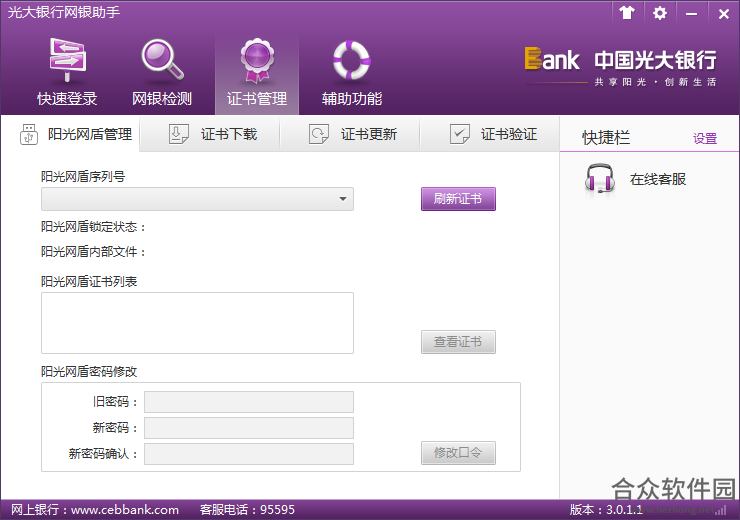
Task: Focus the 新密码 input field
Action: 249,428
